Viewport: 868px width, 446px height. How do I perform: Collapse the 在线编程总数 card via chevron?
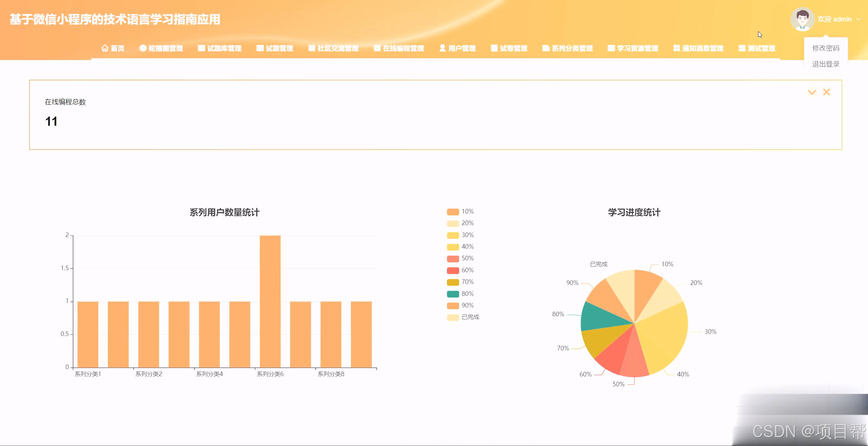pos(812,92)
